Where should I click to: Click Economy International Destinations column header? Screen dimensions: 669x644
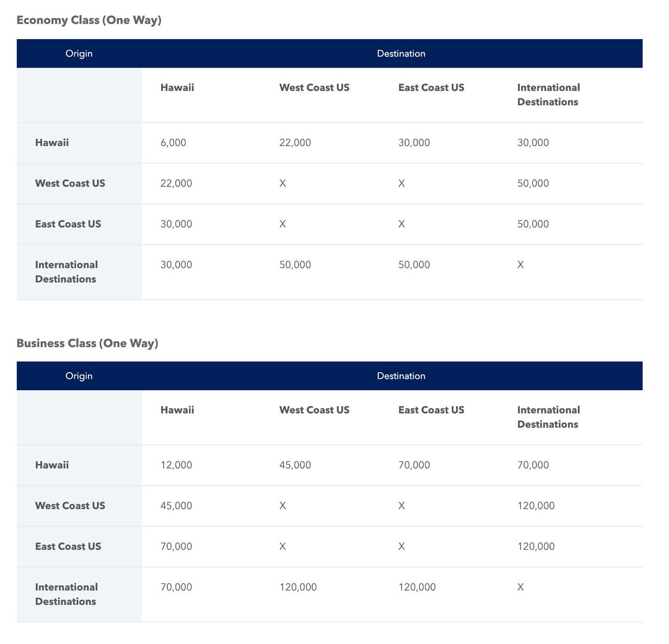pos(549,95)
